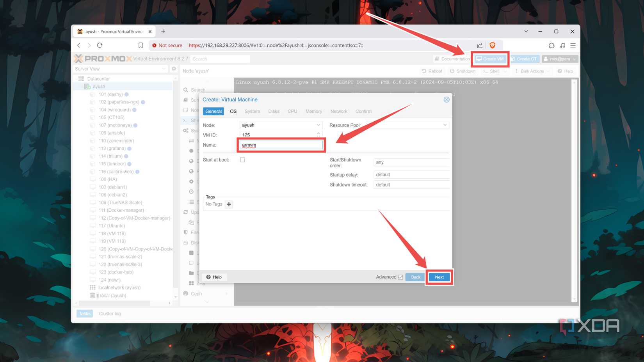Click the Not secure warning indicator
This screenshot has height=362, width=644.
167,45
